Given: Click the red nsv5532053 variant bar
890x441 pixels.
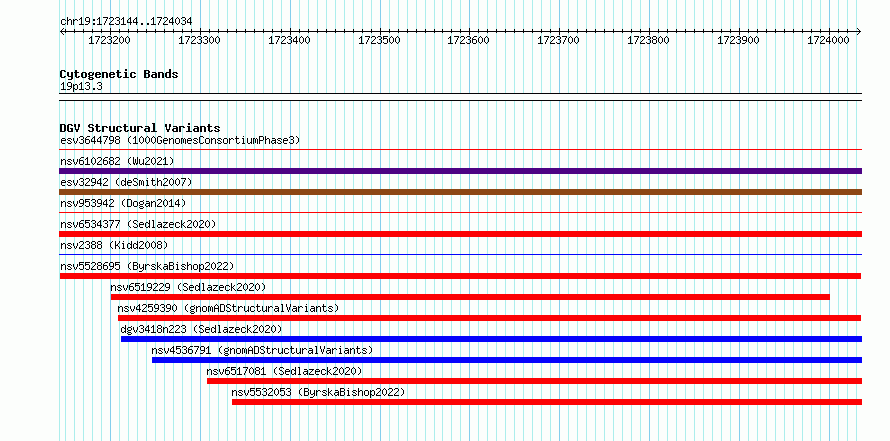Looking at the screenshot, I should click(547, 402).
